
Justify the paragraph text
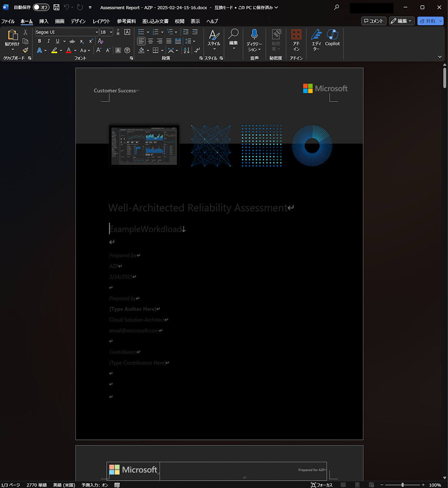(169, 41)
